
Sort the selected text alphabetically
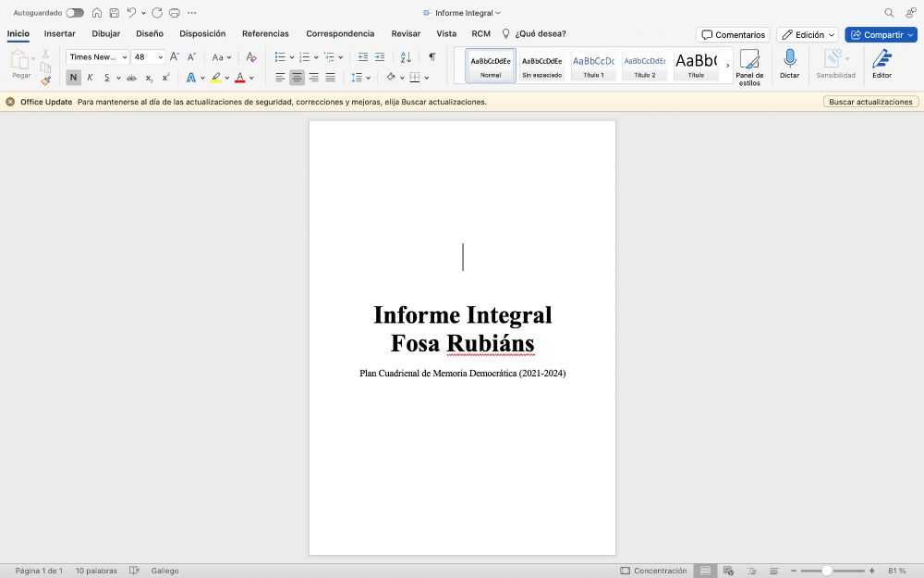[x=406, y=56]
